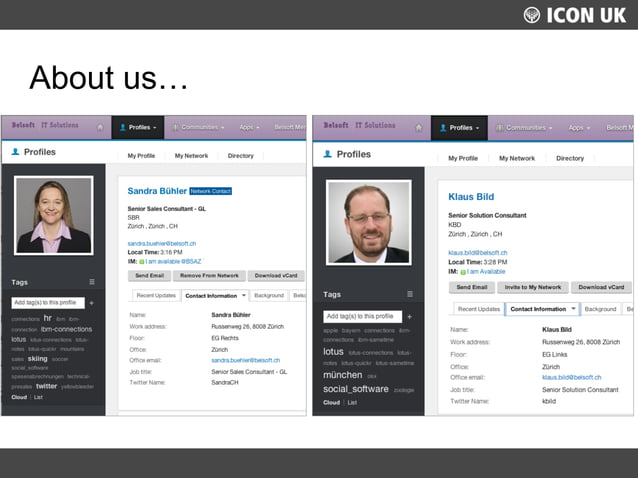Download vCard for Sandra Bühler
Screen dimensions: 638x478
(x=276, y=276)
